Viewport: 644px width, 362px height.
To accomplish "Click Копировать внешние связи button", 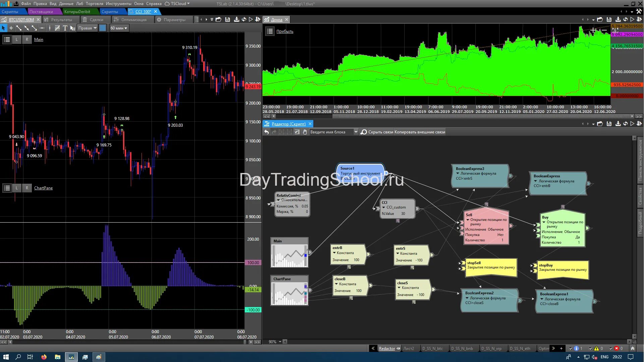I will [420, 132].
